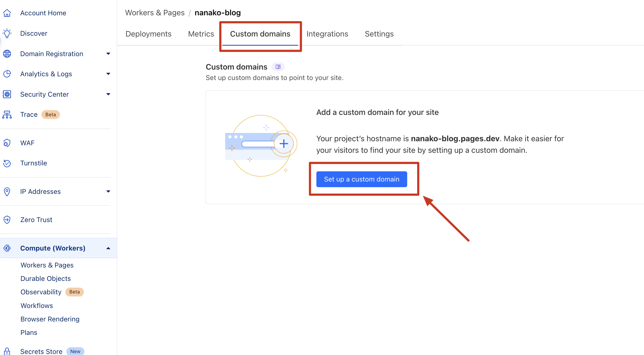
Task: Click the WAF shield gear icon
Action: pyautogui.click(x=7, y=143)
